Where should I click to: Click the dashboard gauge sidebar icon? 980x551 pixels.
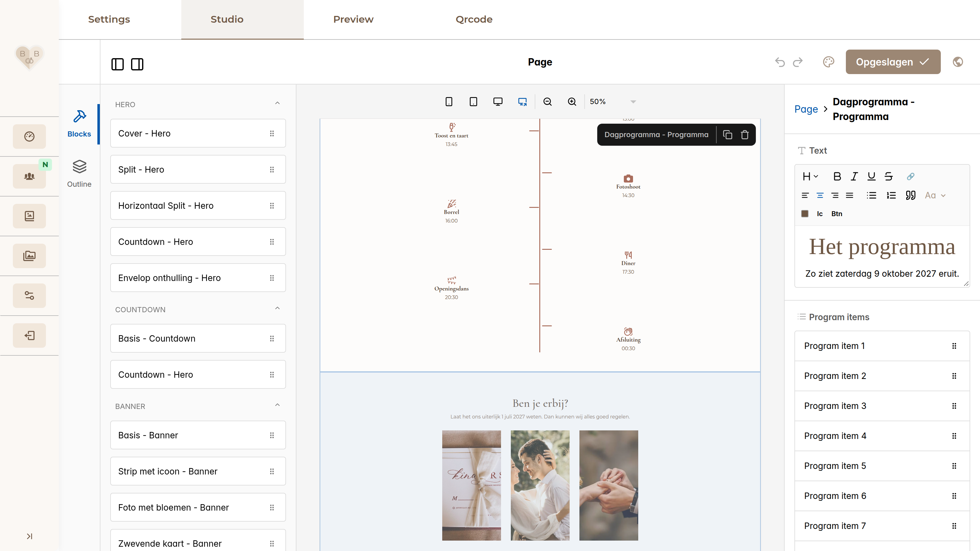point(29,137)
